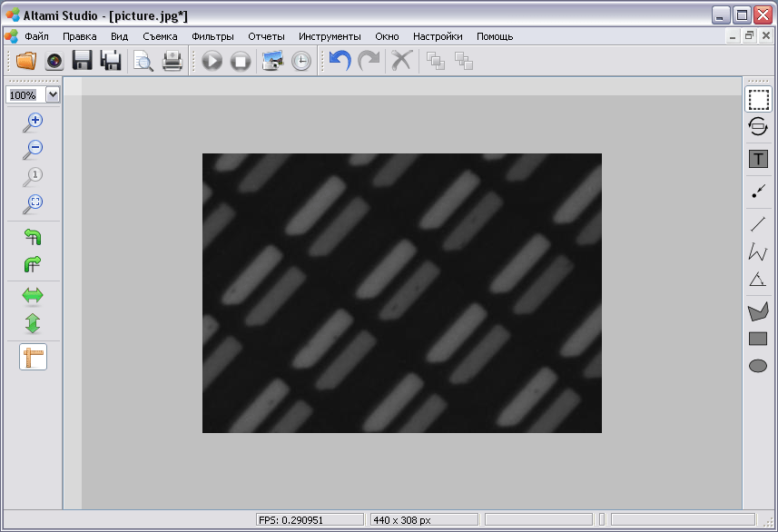Select the filled ellipse tool
The height and width of the screenshot is (532, 778).
tap(758, 366)
